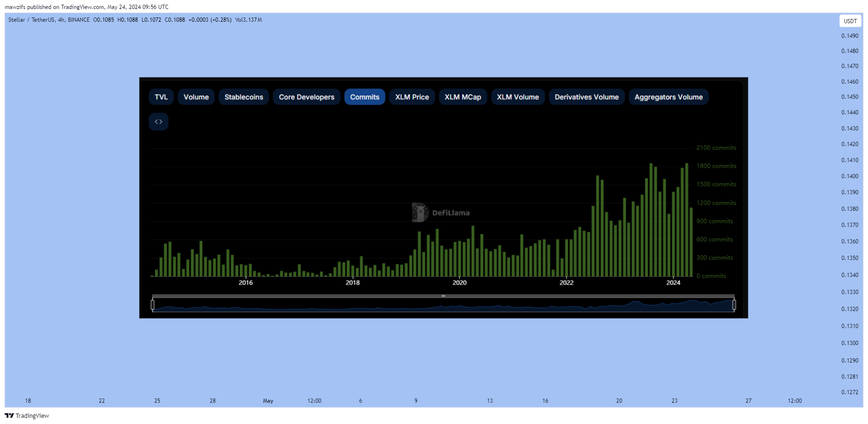Switch to the Volume tab
This screenshot has height=424, width=868.
point(196,97)
